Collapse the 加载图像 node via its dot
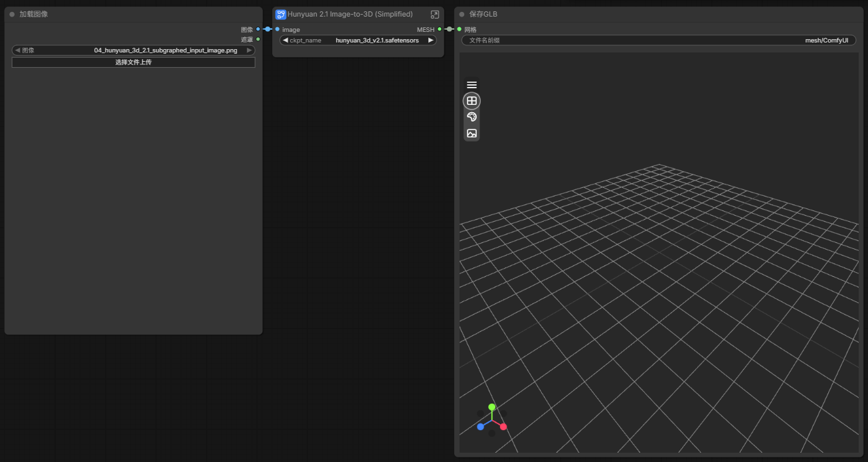 click(x=12, y=14)
